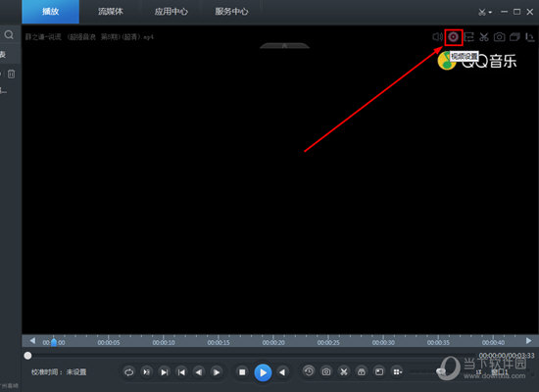Toggle the loop playback button
The width and height of the screenshot is (539, 392).
tap(129, 372)
